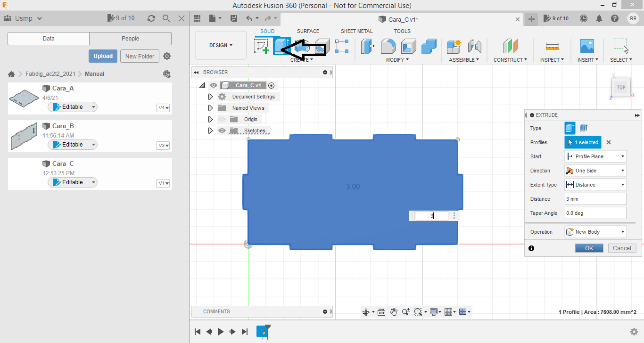Search in the data panel
The height and width of the screenshot is (343, 644).
coord(166,18)
